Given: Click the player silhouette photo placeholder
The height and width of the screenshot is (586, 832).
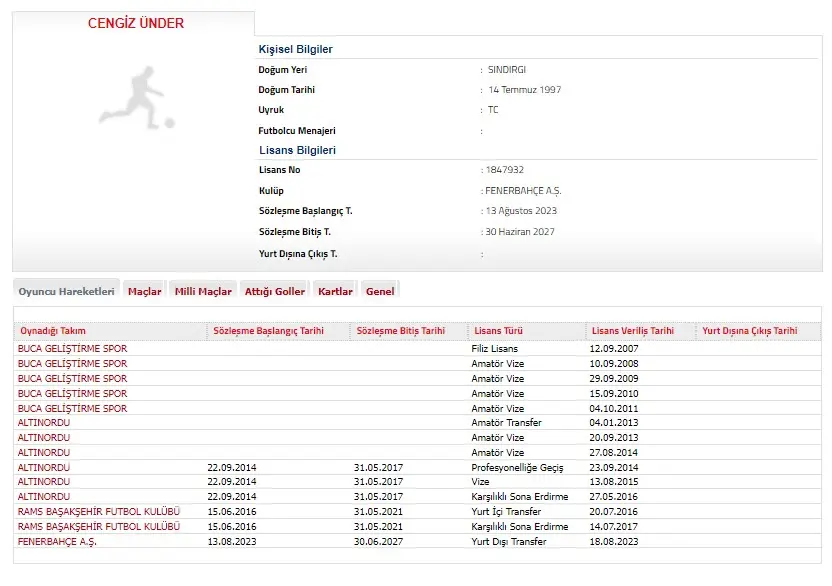Looking at the screenshot, I should pos(136,97).
